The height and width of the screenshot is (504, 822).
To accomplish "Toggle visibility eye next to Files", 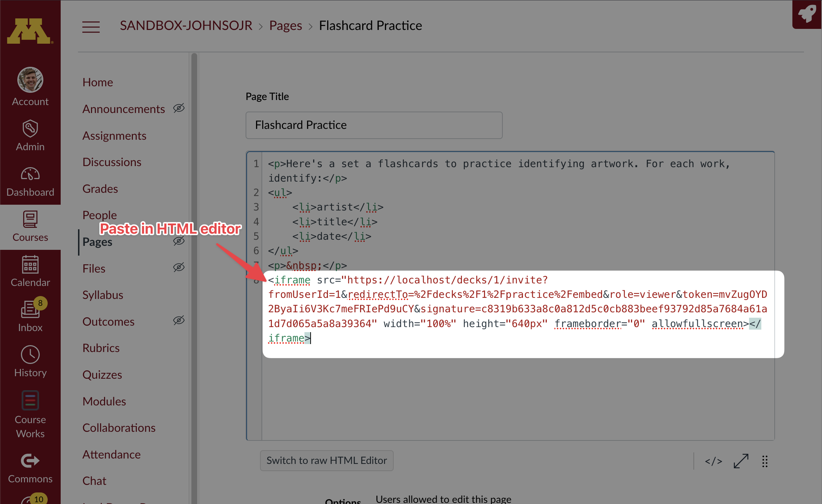I will 179,267.
